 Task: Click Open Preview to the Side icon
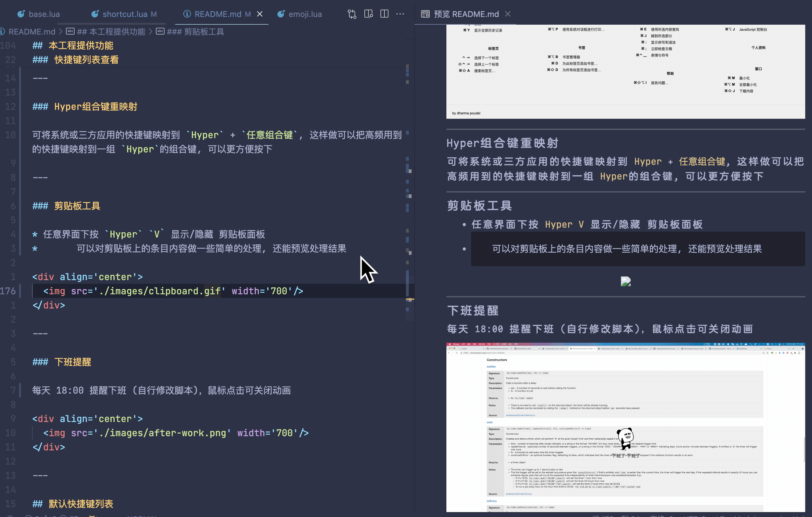[368, 14]
